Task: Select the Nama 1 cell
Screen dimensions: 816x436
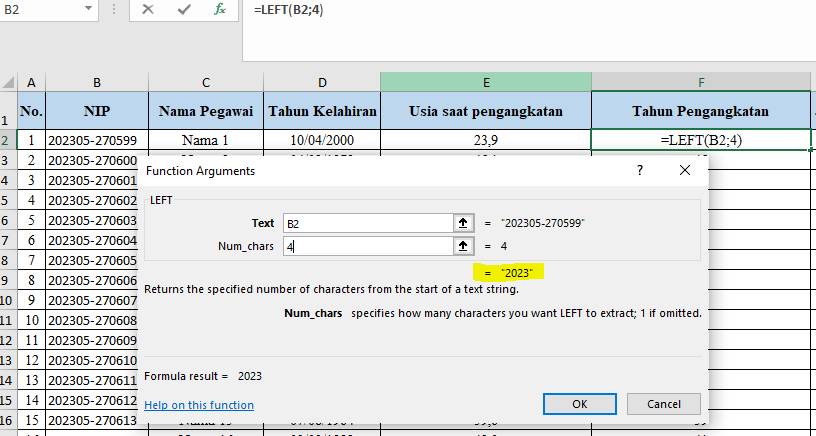Action: coord(206,140)
